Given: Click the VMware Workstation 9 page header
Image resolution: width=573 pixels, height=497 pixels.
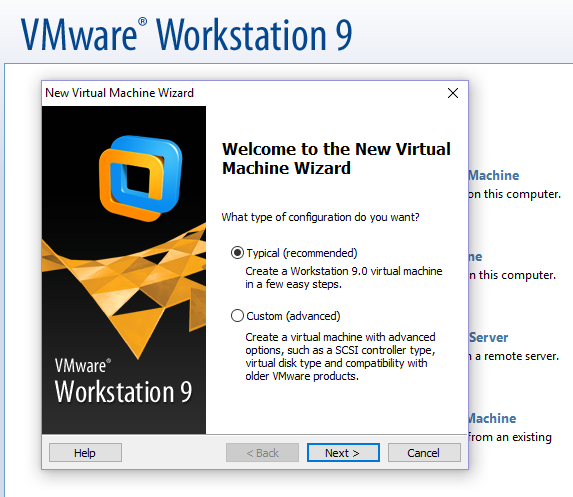Looking at the screenshot, I should coord(186,35).
